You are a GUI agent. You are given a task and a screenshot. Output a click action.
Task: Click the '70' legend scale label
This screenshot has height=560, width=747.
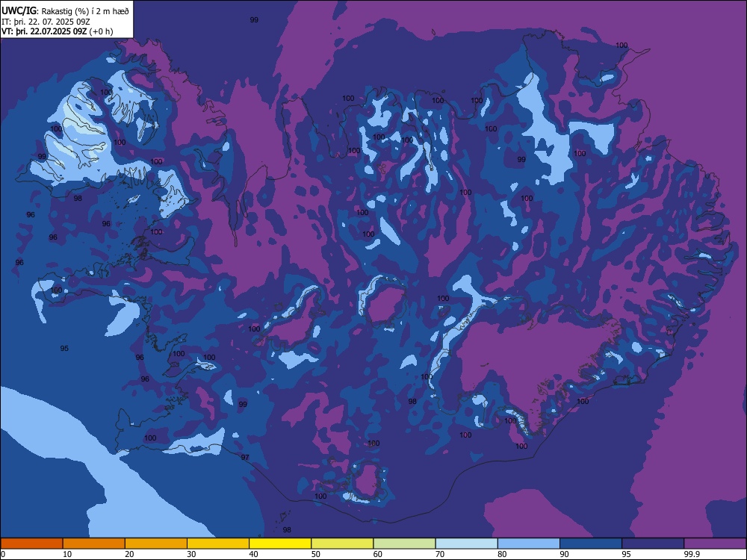click(x=440, y=554)
